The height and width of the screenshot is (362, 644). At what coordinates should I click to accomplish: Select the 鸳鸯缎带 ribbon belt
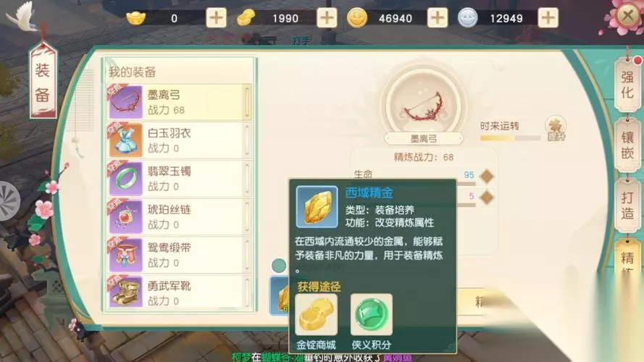click(x=179, y=256)
